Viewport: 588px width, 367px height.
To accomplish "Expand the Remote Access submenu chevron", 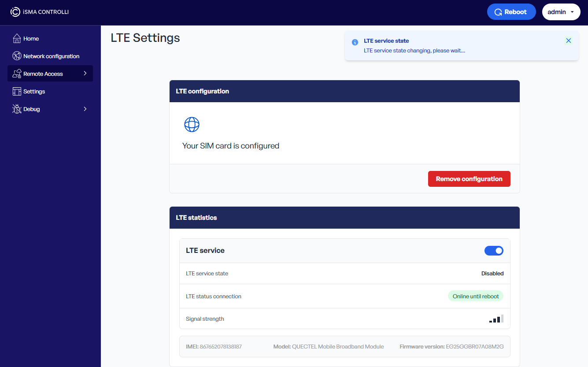I will click(85, 74).
